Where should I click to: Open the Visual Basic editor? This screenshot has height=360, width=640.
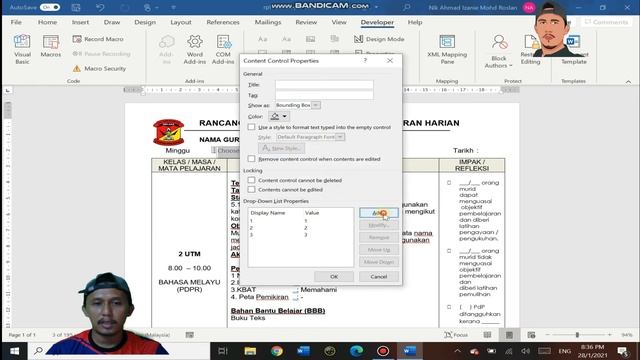pos(22,49)
